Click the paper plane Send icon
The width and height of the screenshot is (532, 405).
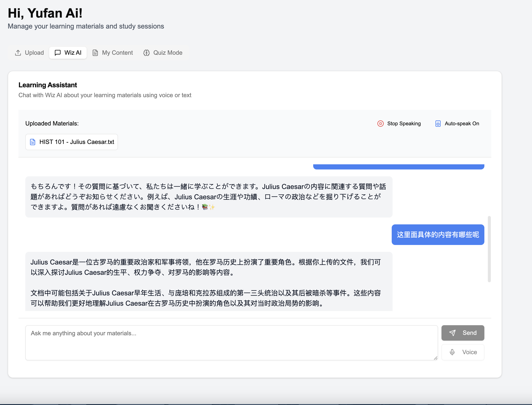coord(452,333)
